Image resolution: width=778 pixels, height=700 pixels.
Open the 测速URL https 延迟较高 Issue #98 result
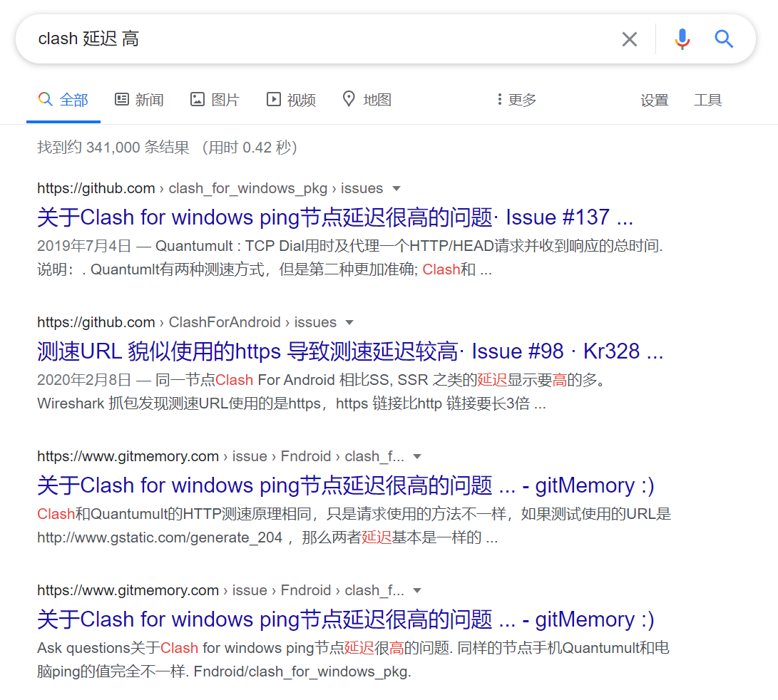[x=350, y=351]
